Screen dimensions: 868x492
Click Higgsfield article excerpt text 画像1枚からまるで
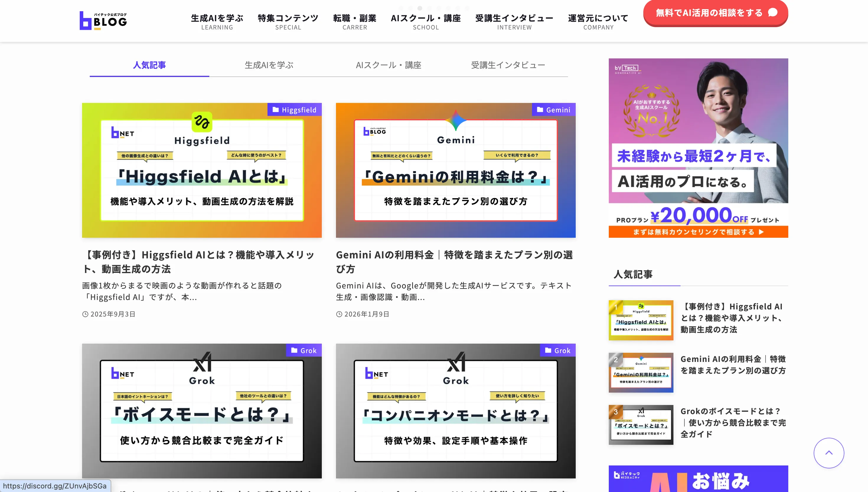(182, 291)
